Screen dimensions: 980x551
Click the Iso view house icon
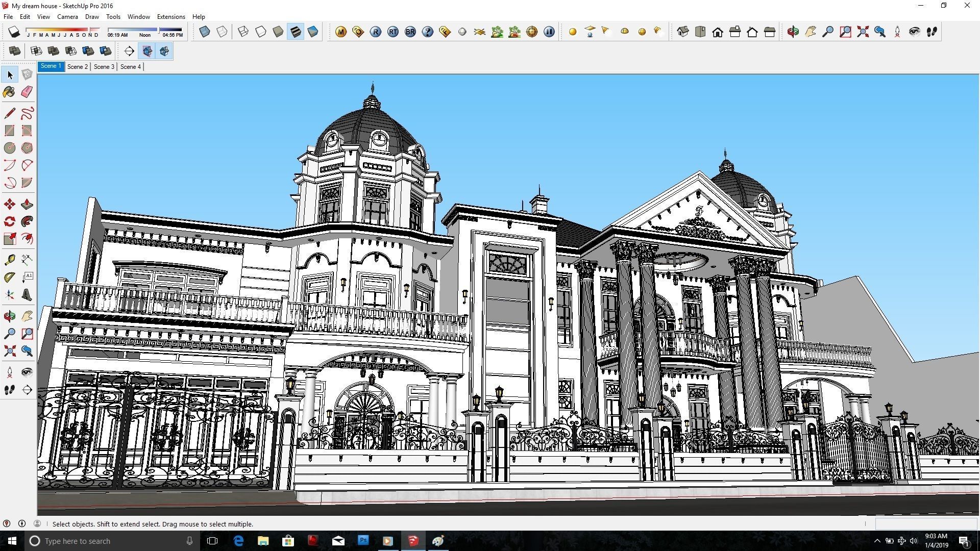tap(683, 32)
